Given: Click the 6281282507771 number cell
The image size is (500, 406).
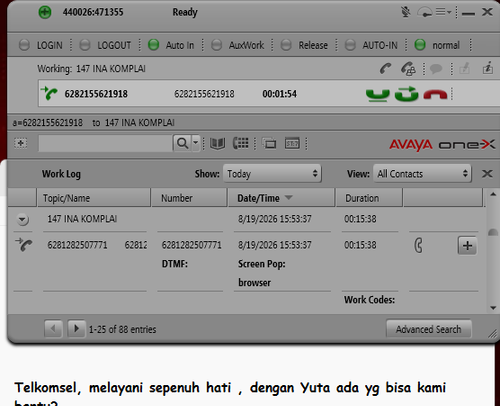Looking at the screenshot, I should [191, 245].
